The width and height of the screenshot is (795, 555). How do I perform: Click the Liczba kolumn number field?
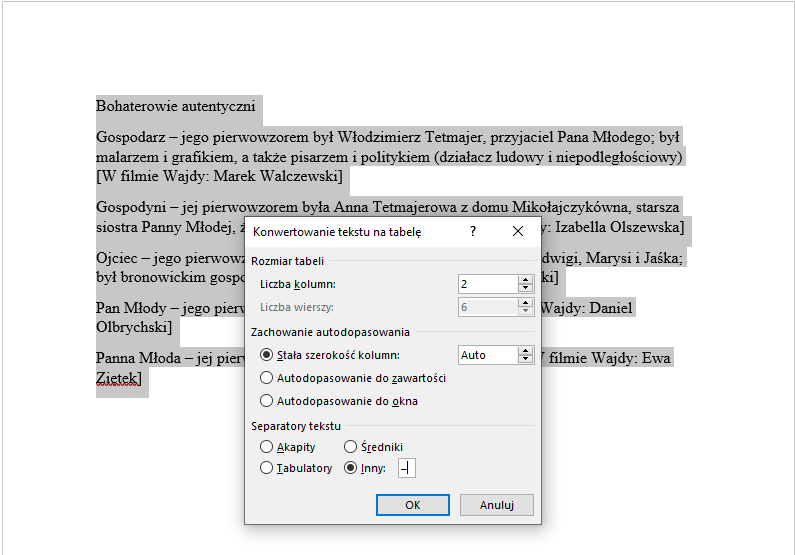click(x=487, y=284)
